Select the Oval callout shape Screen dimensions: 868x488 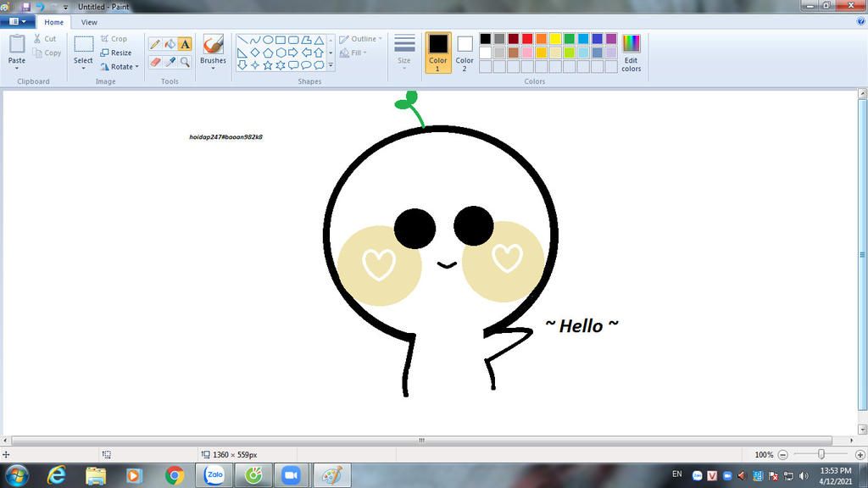pos(306,65)
